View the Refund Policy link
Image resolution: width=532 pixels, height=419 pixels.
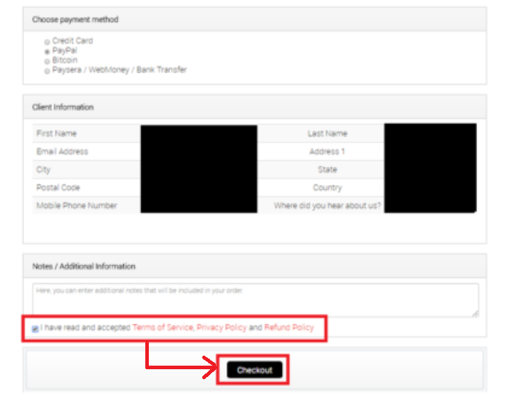click(289, 327)
